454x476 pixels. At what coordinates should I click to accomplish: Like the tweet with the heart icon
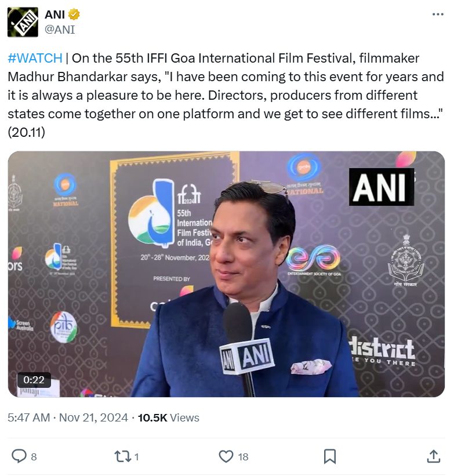point(226,456)
